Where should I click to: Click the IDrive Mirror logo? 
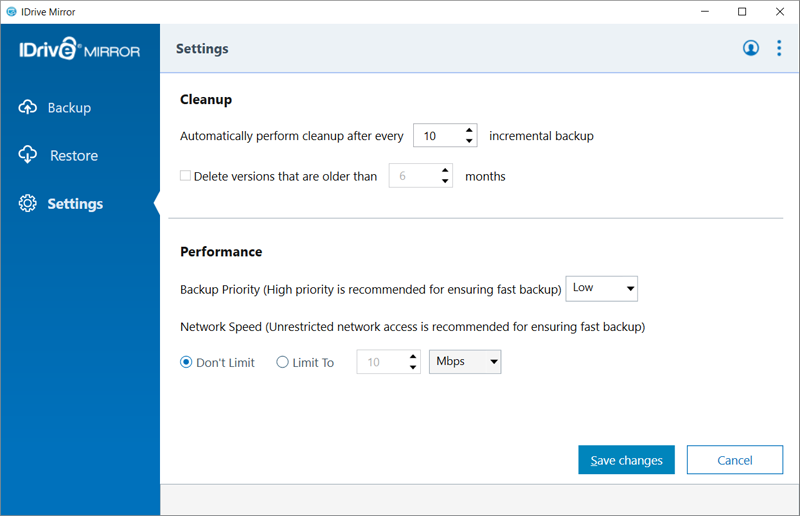tap(80, 48)
